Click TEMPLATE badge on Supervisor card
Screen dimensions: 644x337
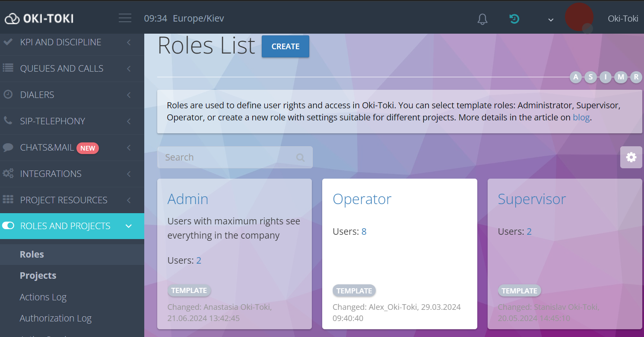[520, 291]
